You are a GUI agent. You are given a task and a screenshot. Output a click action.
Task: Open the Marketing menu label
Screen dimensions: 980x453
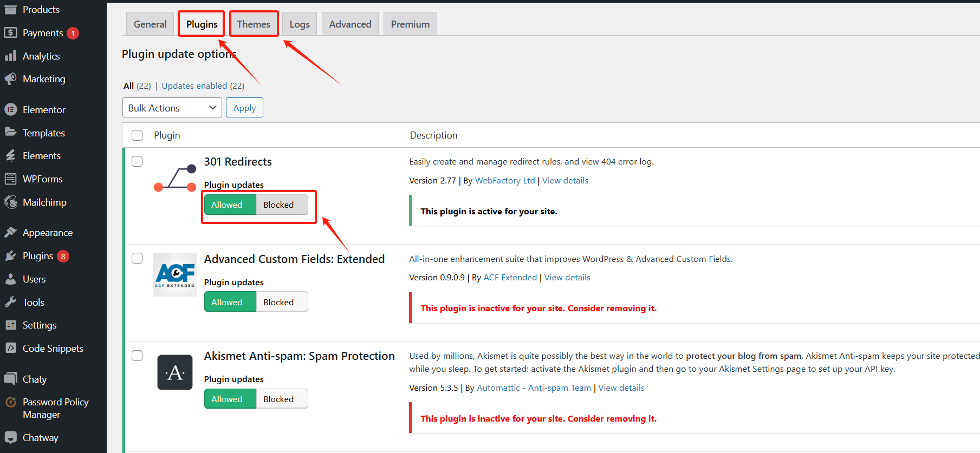click(44, 79)
